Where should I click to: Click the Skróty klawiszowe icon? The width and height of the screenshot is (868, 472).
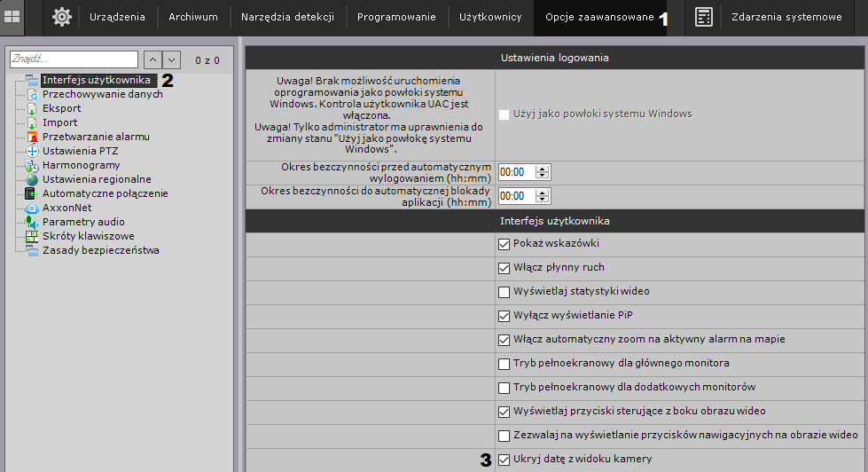[x=32, y=237]
